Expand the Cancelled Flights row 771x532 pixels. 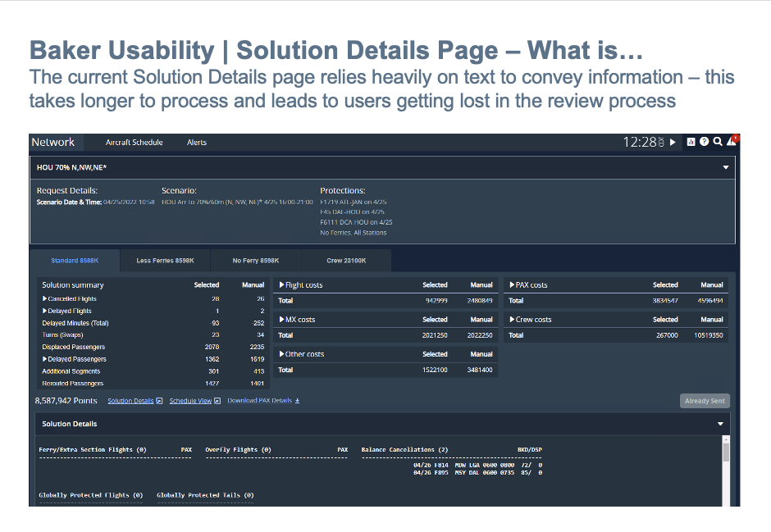[45, 299]
